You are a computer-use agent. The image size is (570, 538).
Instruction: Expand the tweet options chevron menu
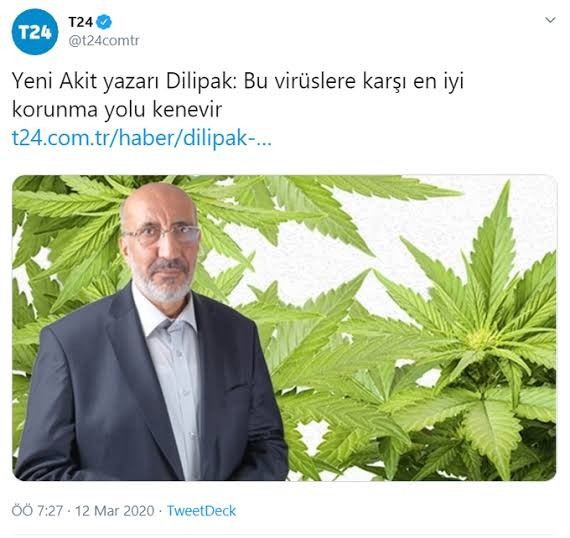point(550,20)
